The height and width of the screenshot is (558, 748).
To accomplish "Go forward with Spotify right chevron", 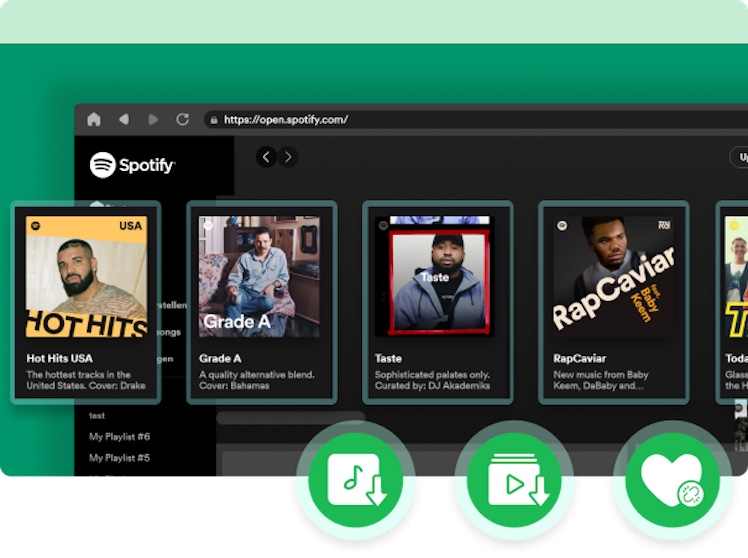I will pyautogui.click(x=288, y=156).
